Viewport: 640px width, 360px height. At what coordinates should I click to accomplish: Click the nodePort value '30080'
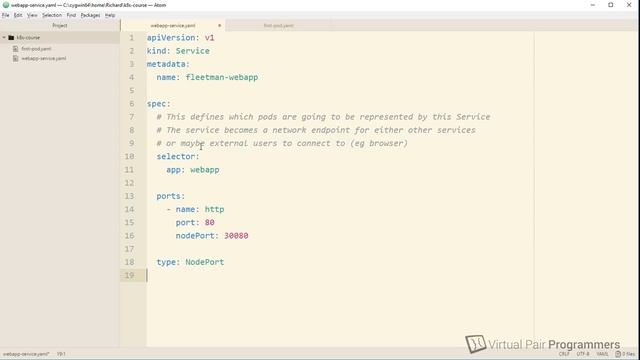click(236, 236)
